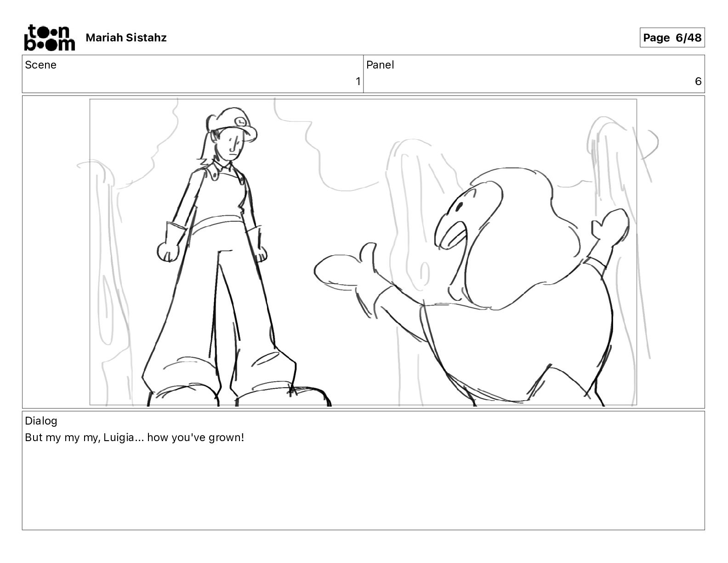728x563 pixels.
Task: Select the "Dialog" label
Action: (x=41, y=421)
